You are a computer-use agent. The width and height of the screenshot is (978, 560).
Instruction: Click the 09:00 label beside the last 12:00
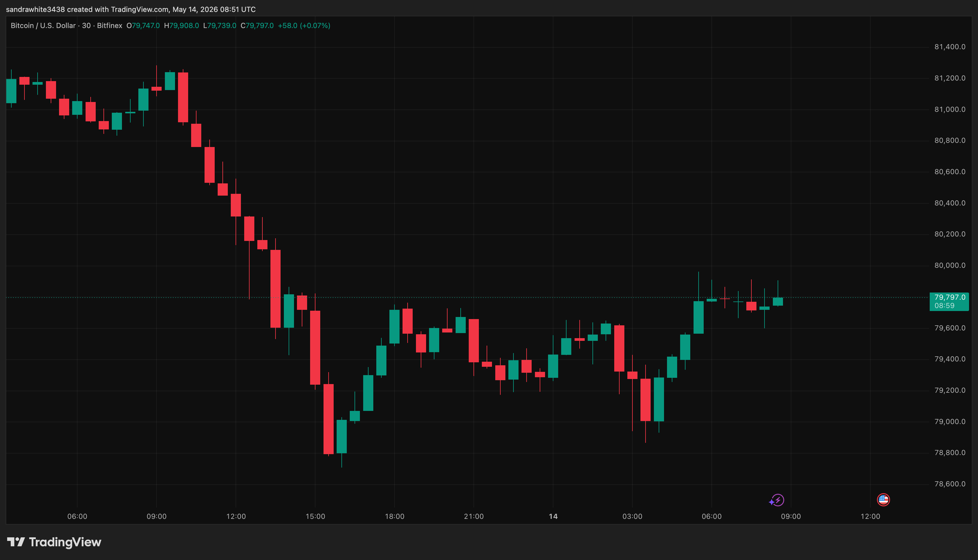791,516
